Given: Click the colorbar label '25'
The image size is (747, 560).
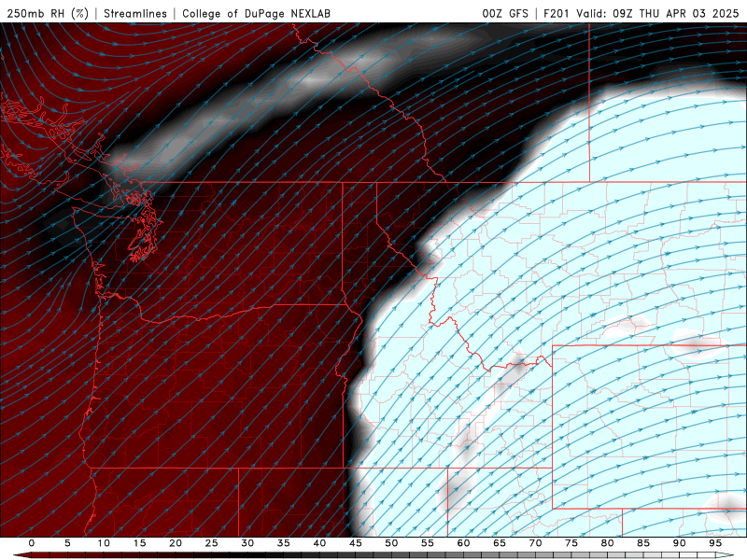Looking at the screenshot, I should [x=212, y=543].
